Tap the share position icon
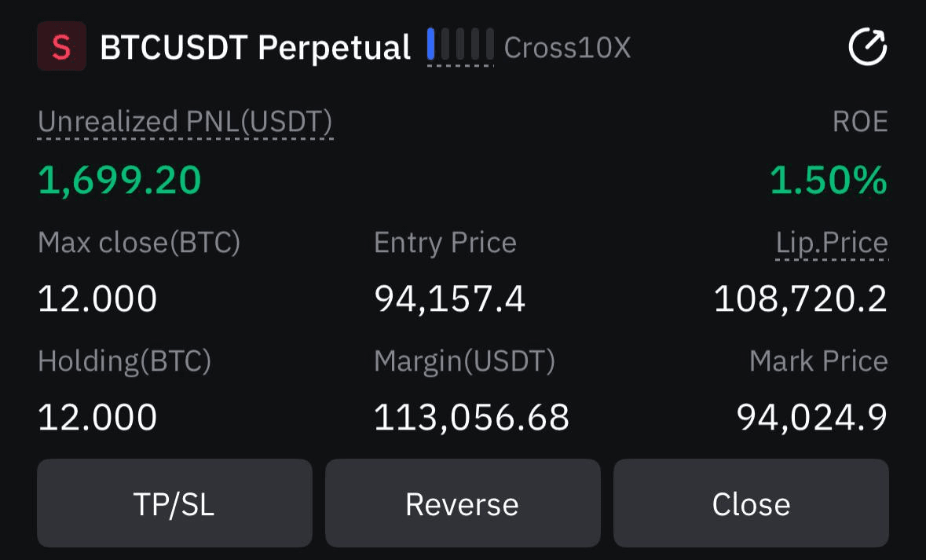 click(x=868, y=46)
